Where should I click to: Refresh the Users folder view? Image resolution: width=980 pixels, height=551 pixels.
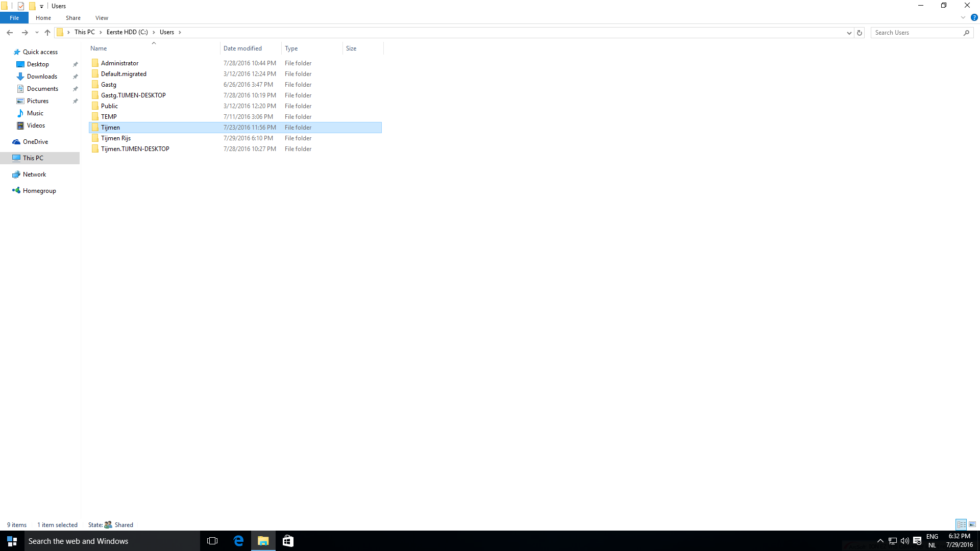tap(860, 33)
